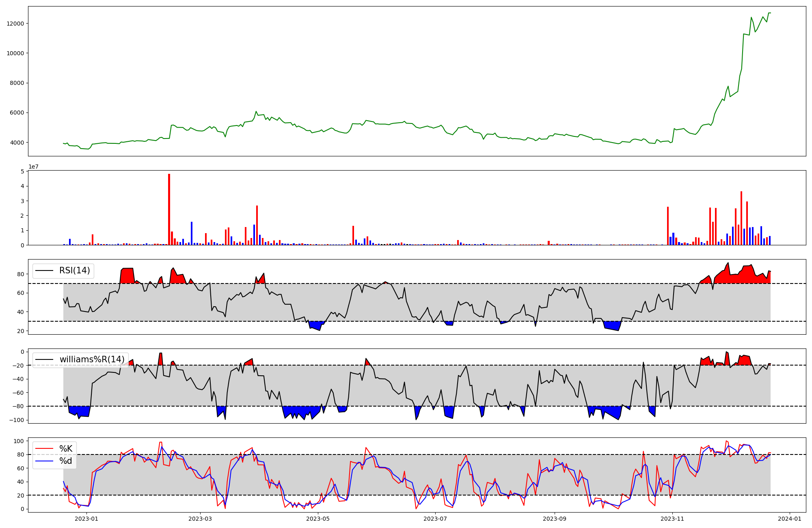This screenshot has height=528, width=812.
Task: Click the 2023-05 date tick label
Action: (318, 519)
